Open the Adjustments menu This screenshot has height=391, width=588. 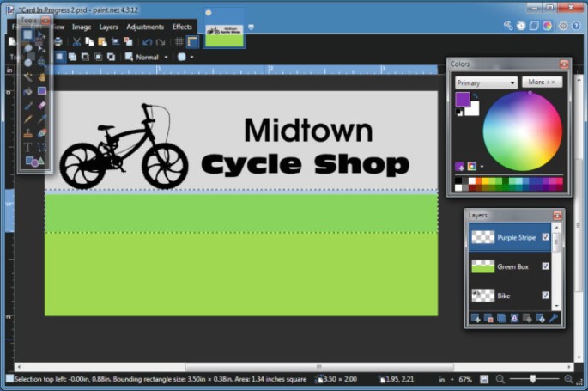pos(145,27)
